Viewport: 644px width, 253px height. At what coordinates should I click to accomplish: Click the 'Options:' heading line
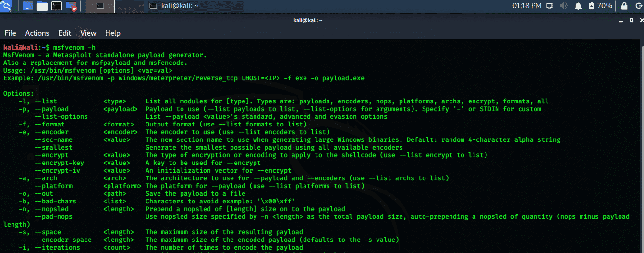[19, 94]
